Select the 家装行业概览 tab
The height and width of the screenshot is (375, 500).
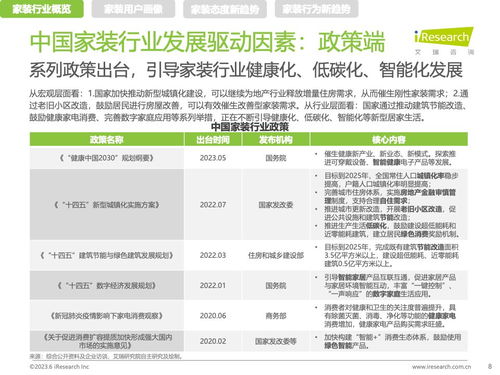coord(42,9)
